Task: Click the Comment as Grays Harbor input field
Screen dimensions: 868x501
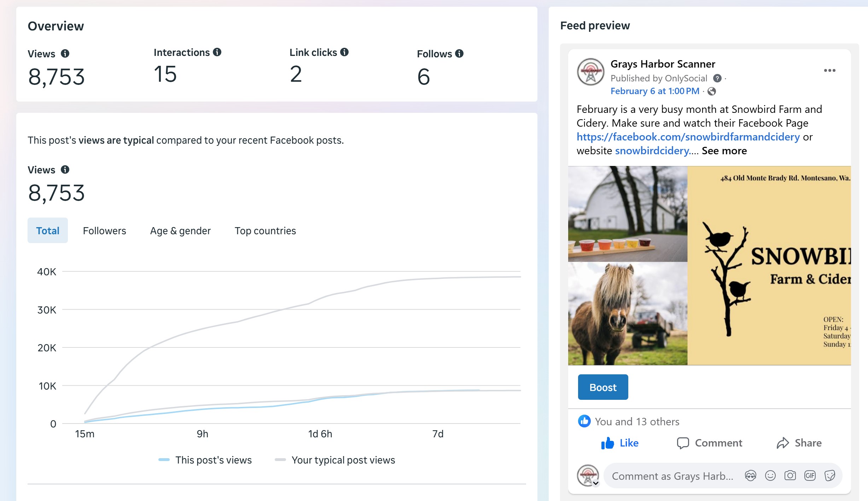Action: coord(672,476)
